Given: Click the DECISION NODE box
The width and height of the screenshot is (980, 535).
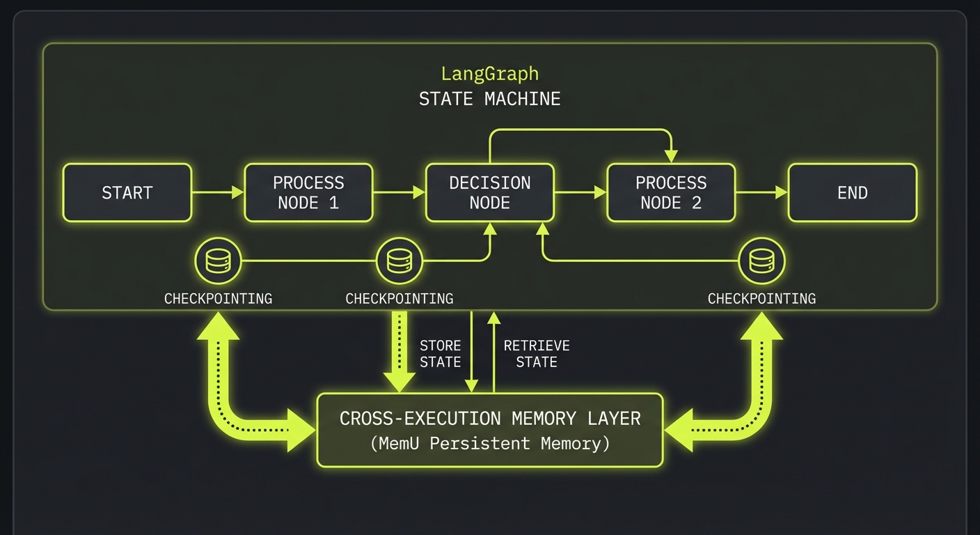Looking at the screenshot, I should (490, 193).
